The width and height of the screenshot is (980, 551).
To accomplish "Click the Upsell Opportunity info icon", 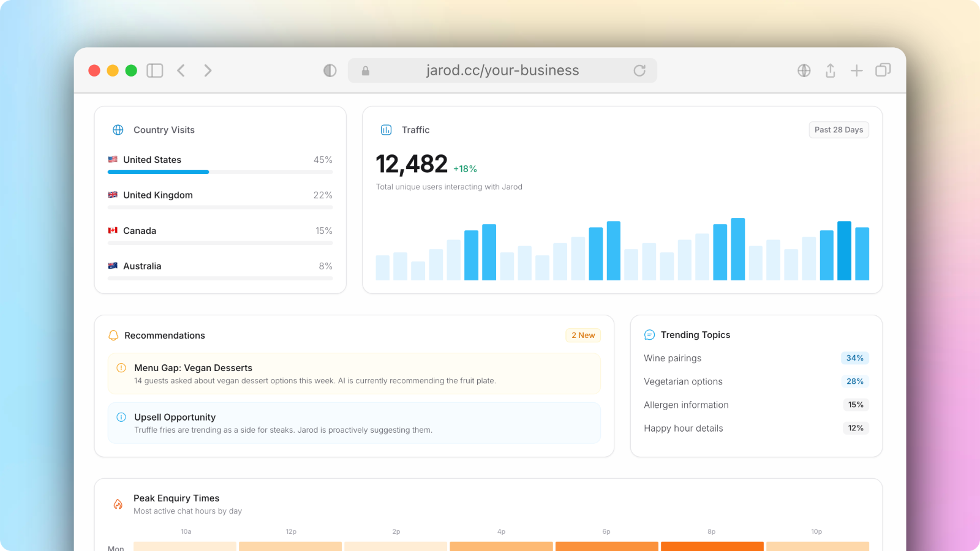I will pyautogui.click(x=121, y=417).
